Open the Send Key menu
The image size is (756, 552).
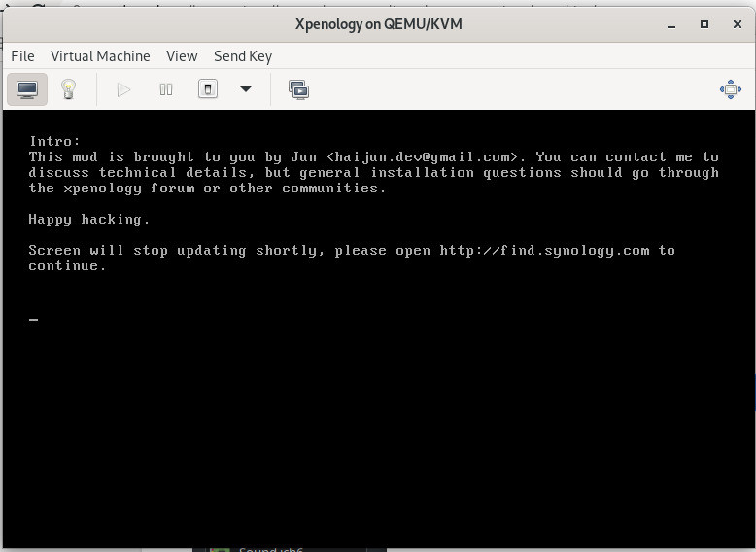[x=243, y=56]
